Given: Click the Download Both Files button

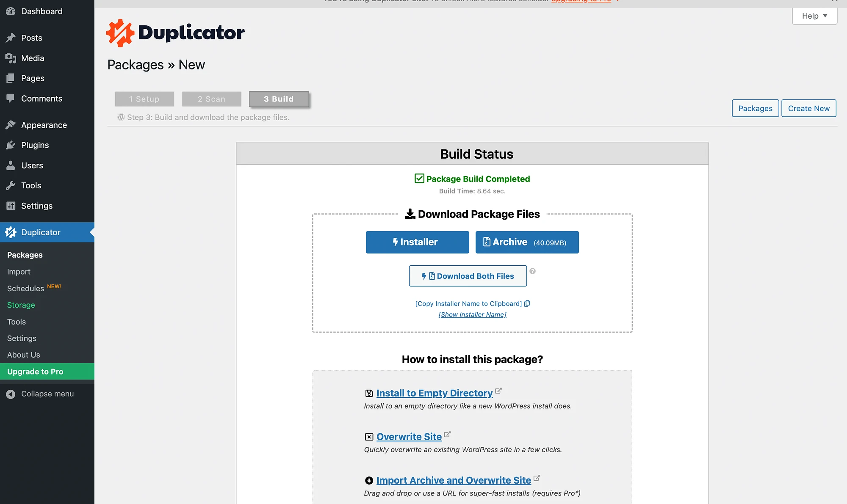Looking at the screenshot, I should click(468, 275).
